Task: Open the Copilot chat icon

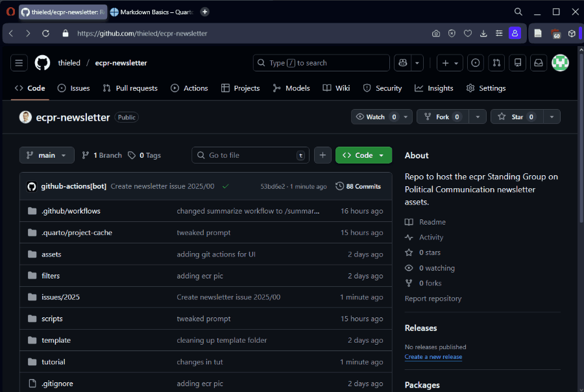Action: tap(402, 63)
